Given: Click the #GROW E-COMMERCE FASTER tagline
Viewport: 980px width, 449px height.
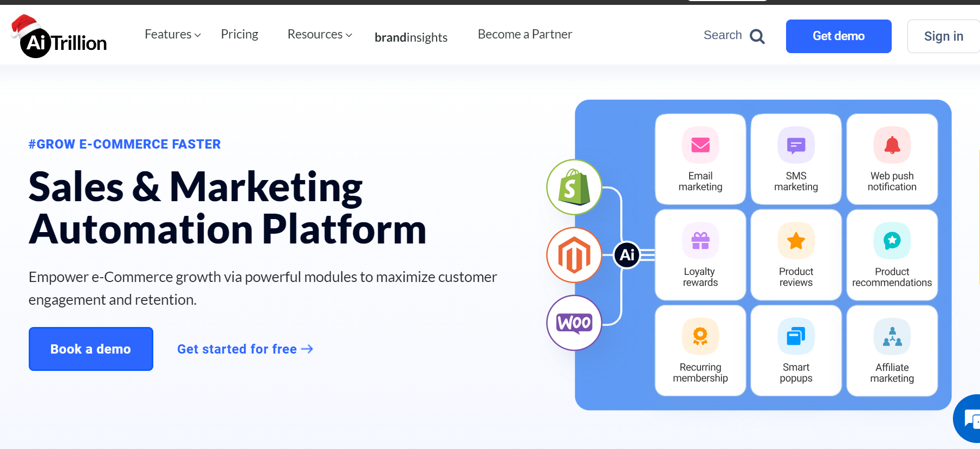Looking at the screenshot, I should click(125, 144).
